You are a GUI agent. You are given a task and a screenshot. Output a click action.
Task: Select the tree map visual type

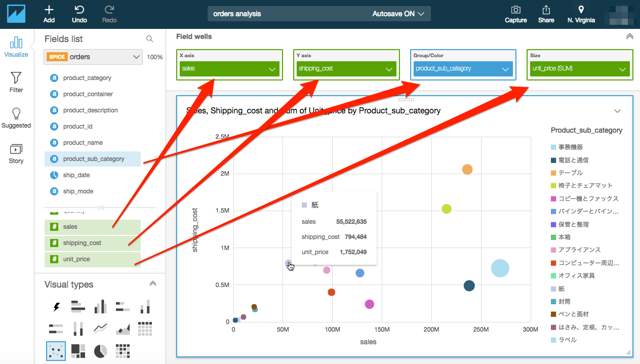[78, 350]
